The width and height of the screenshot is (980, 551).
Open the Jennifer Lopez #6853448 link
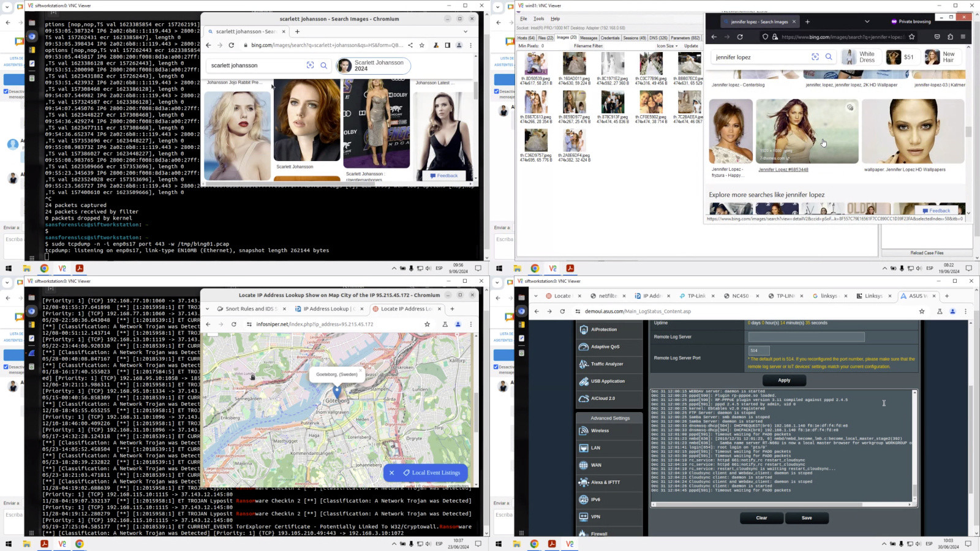783,170
